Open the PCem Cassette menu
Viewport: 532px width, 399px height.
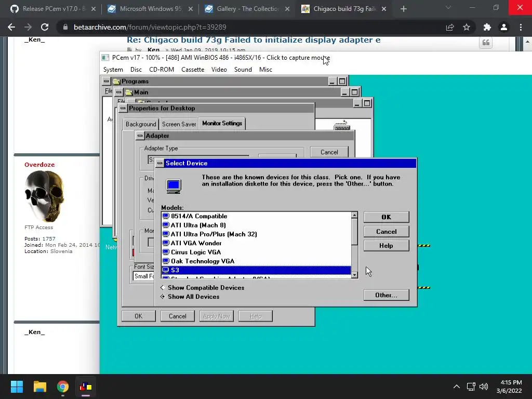coord(193,70)
